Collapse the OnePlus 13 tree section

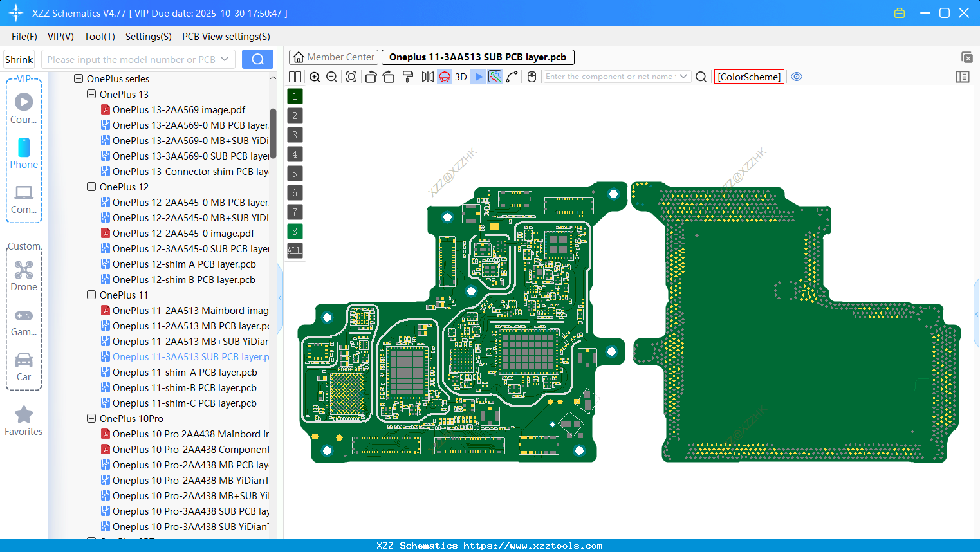click(91, 94)
